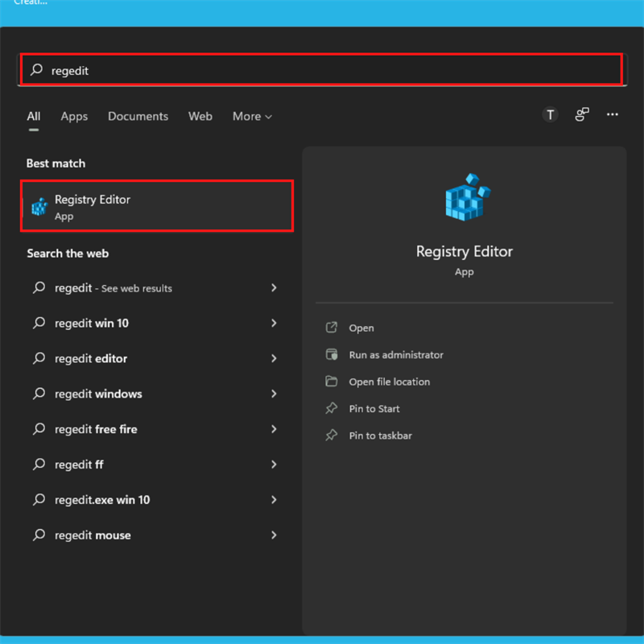The height and width of the screenshot is (644, 644).
Task: Click search icon beside 'regedit windows'
Action: pos(39,394)
